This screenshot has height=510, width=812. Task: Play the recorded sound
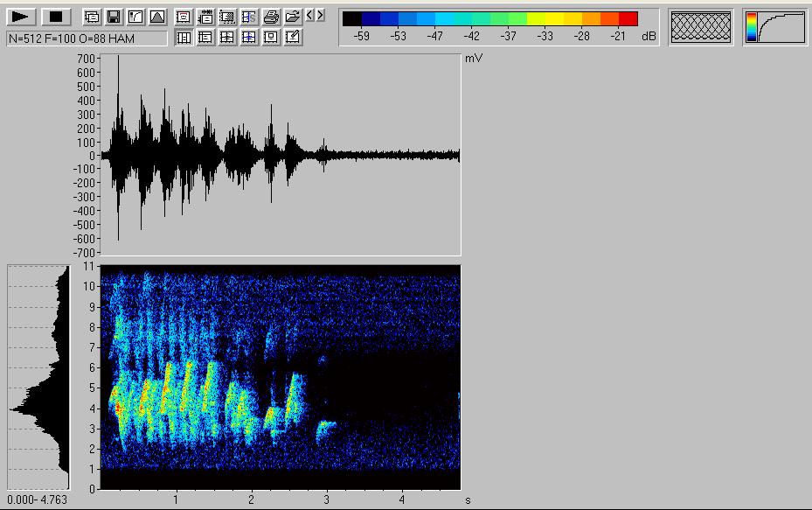23,17
